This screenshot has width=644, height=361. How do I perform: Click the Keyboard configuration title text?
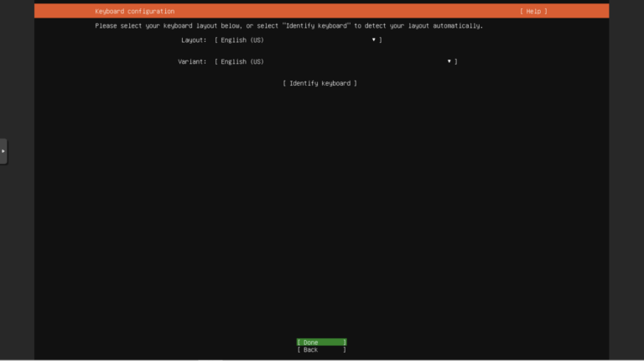(x=135, y=11)
